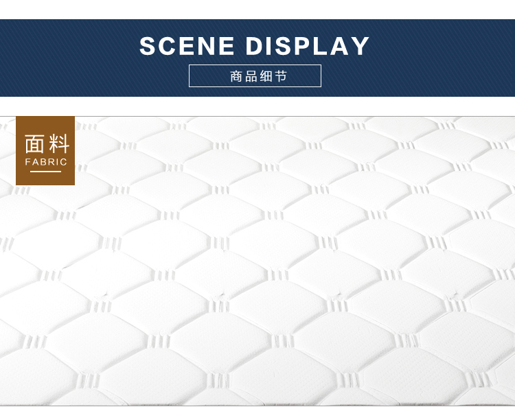Click the 品 character in the box
515x420 pixels.
pos(251,76)
